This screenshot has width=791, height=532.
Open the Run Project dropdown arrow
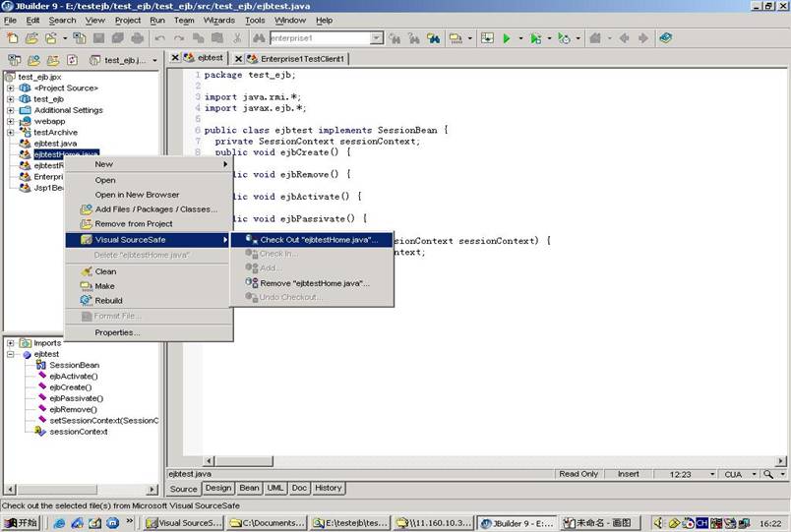520,38
